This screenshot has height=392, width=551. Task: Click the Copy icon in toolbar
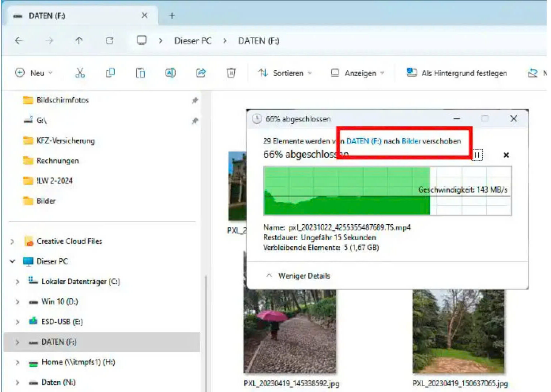tap(110, 73)
